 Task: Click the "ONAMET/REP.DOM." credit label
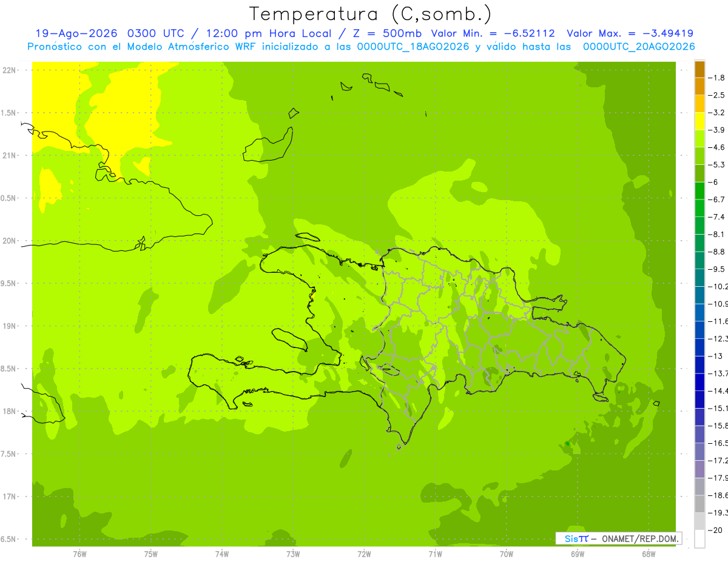tap(639, 538)
